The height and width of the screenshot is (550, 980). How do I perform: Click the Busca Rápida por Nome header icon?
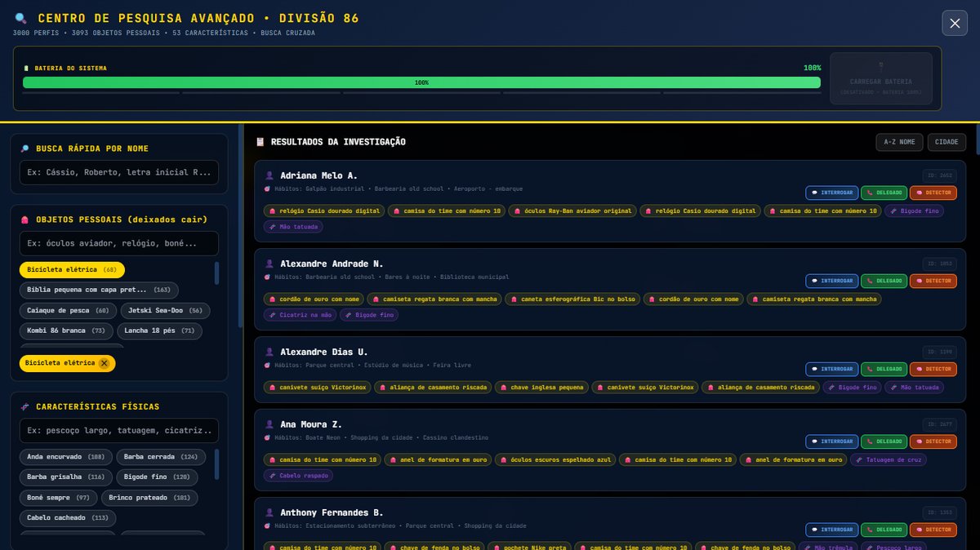coord(24,149)
